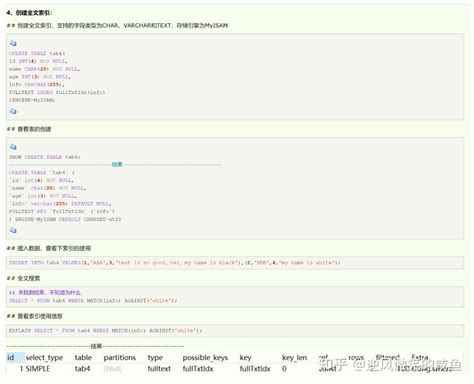This screenshot has height=384, width=474.
Task: Select the heading '4. 创建全文索引:'
Action: (29, 13)
